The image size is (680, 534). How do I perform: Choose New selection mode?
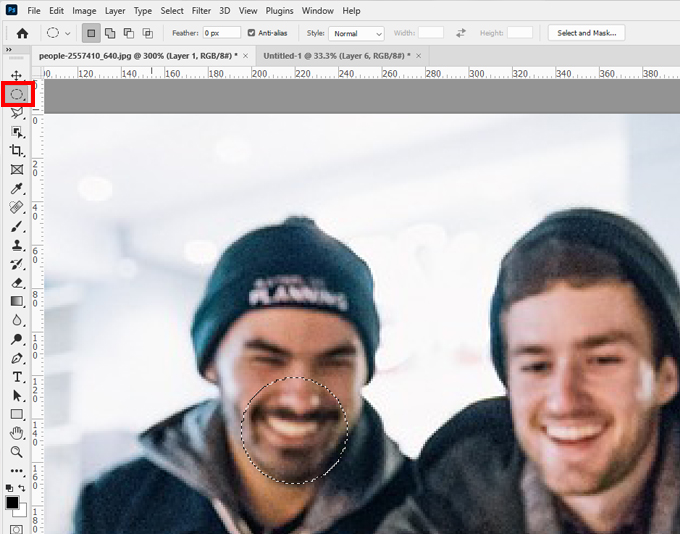click(x=91, y=33)
